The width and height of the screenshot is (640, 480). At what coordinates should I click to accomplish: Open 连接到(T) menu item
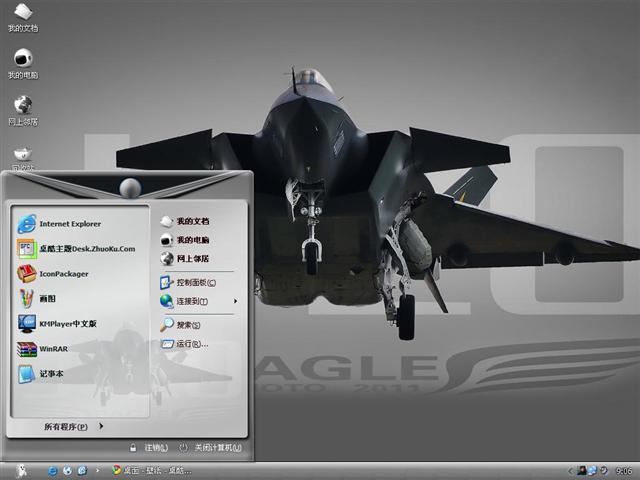click(x=184, y=301)
